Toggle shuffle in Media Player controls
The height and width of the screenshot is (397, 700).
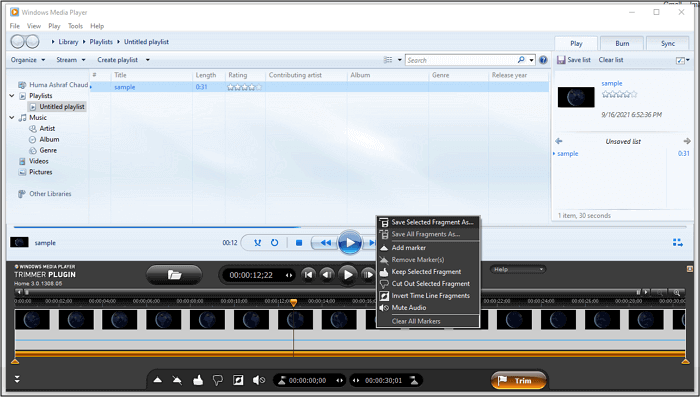coord(258,242)
